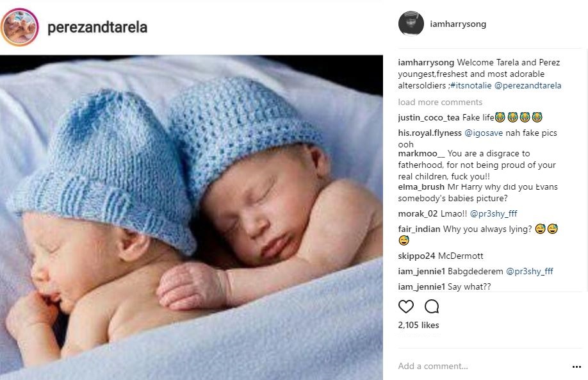
Task: Click the twin babies photo
Action: click(x=192, y=218)
